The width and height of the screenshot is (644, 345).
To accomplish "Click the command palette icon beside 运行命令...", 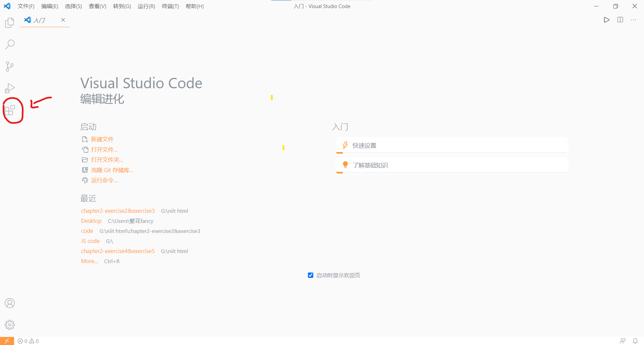I will (x=85, y=181).
